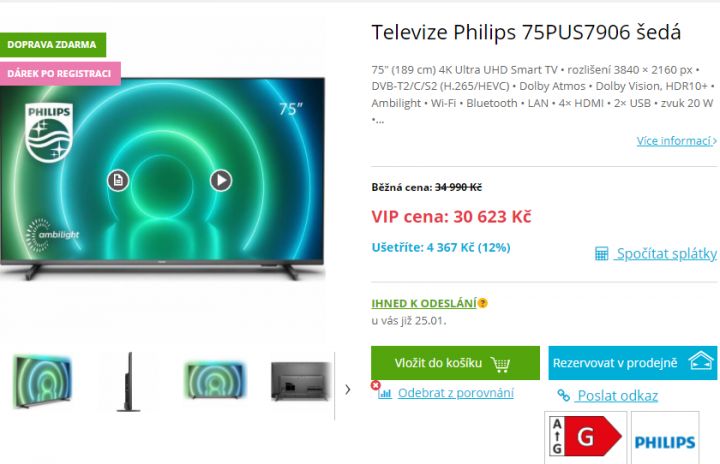Viewport: 720px width, 464px height.
Task: Open the energy class G label
Action: 585,437
